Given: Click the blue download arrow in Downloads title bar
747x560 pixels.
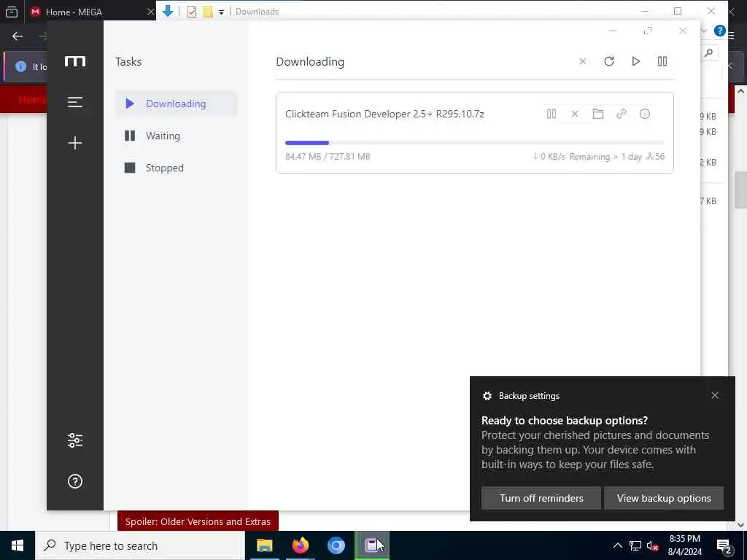Looking at the screenshot, I should pyautogui.click(x=168, y=11).
